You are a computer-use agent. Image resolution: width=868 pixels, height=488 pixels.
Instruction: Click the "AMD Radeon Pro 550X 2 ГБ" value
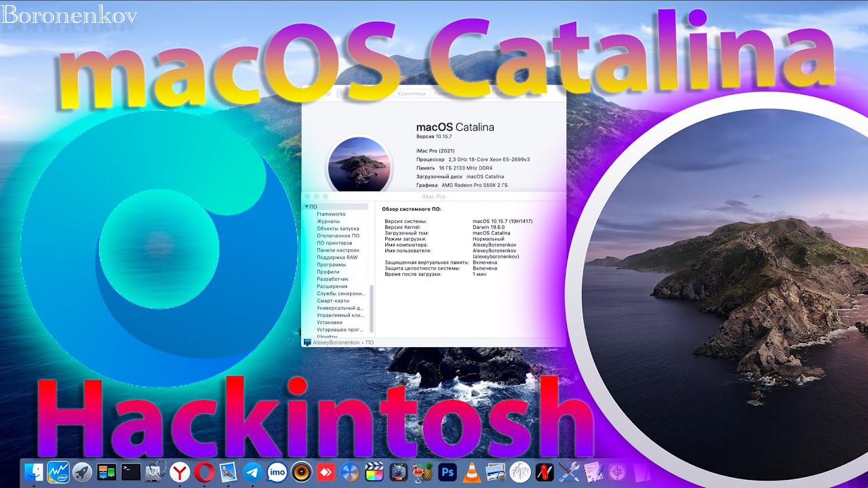click(475, 185)
